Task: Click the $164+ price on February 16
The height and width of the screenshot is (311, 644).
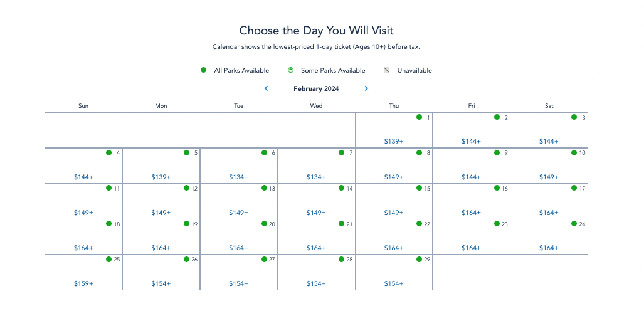Action: coord(471,213)
